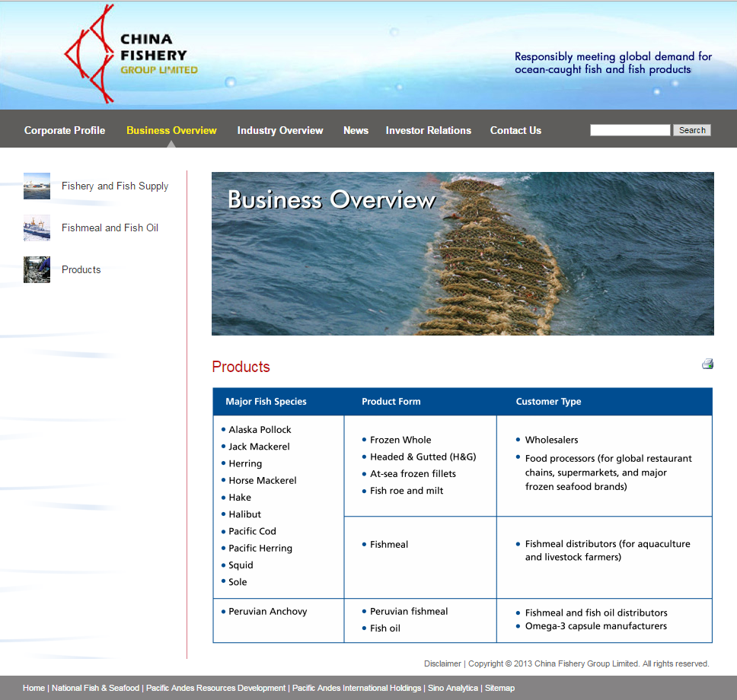
Task: Click the Peruvian fishmeal entry
Action: tap(409, 611)
